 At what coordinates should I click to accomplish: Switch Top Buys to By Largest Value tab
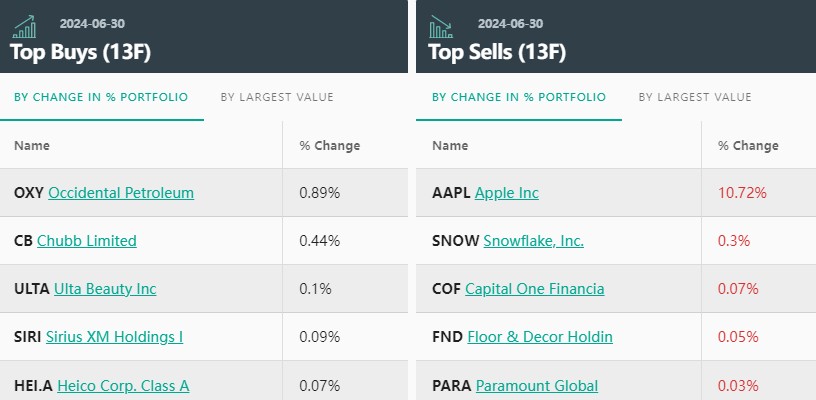point(277,97)
